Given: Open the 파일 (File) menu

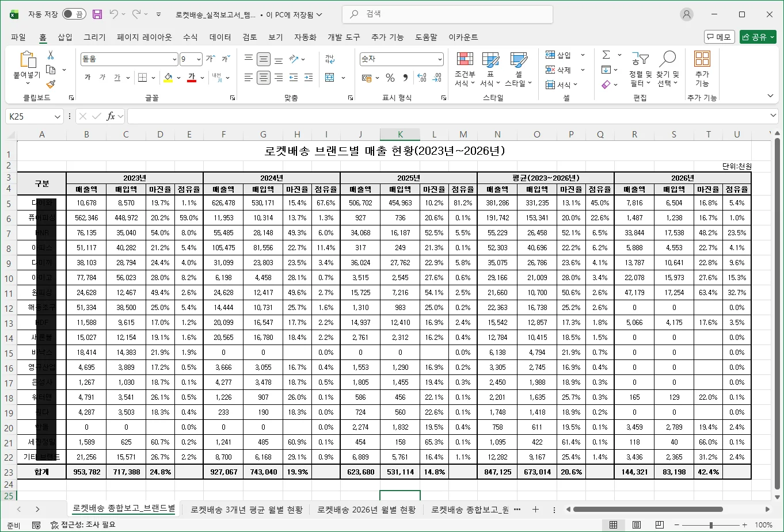Looking at the screenshot, I should (18, 37).
